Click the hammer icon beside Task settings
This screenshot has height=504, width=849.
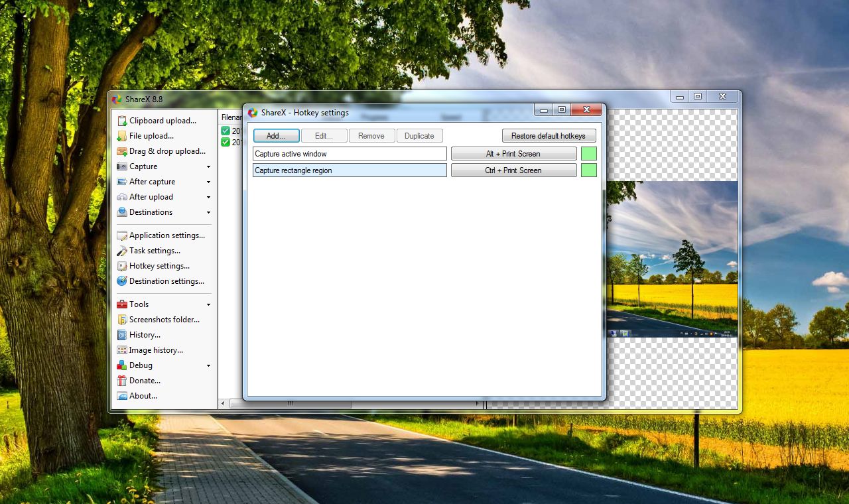coord(122,251)
